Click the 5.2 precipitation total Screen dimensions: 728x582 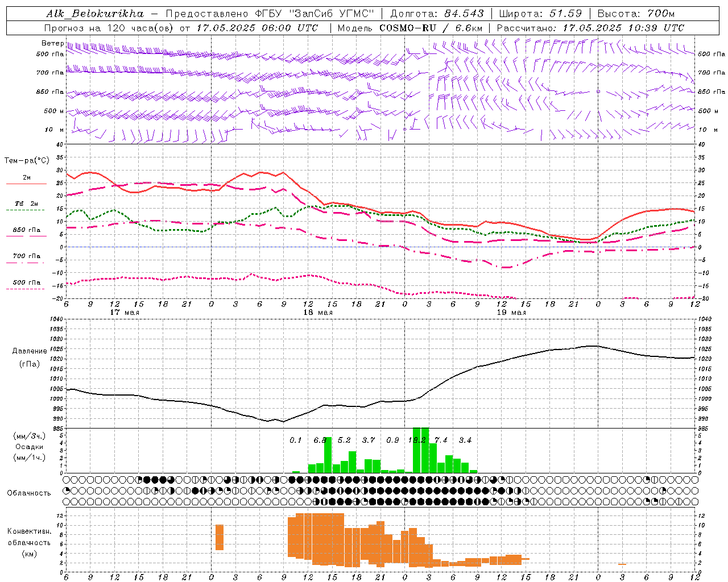tap(344, 440)
